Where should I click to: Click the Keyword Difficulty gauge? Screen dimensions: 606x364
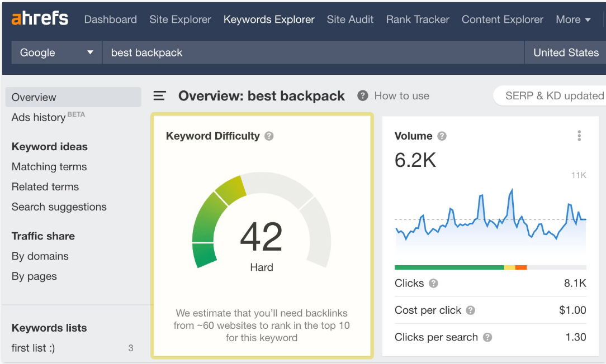pos(262,220)
